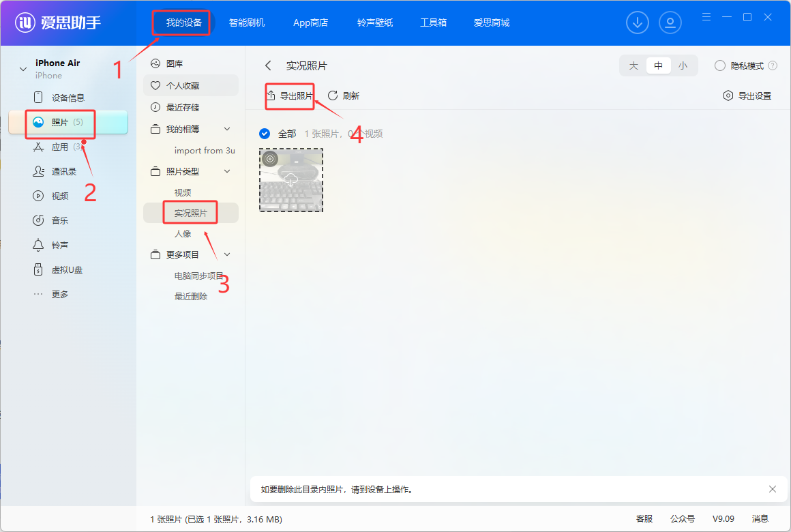Image resolution: width=791 pixels, height=532 pixels.
Task: Uncheck the 全部 select-all checkbox
Action: (x=265, y=134)
